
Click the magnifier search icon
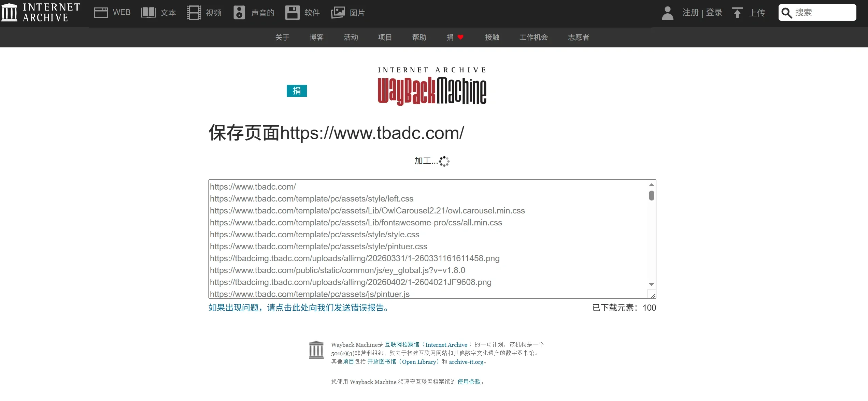[786, 13]
